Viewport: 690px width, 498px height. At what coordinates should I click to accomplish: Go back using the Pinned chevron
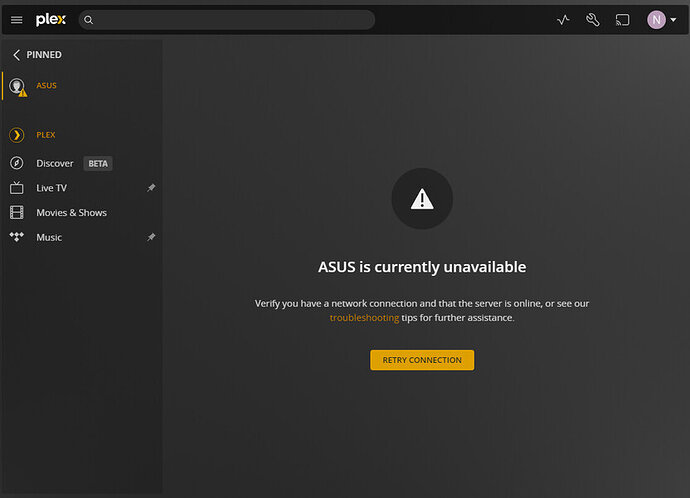point(16,55)
